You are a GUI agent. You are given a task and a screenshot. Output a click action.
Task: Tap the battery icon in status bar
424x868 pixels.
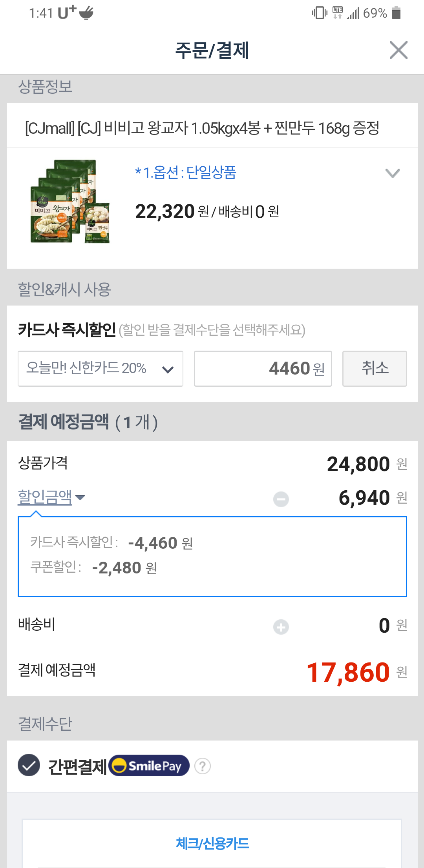coord(397,13)
